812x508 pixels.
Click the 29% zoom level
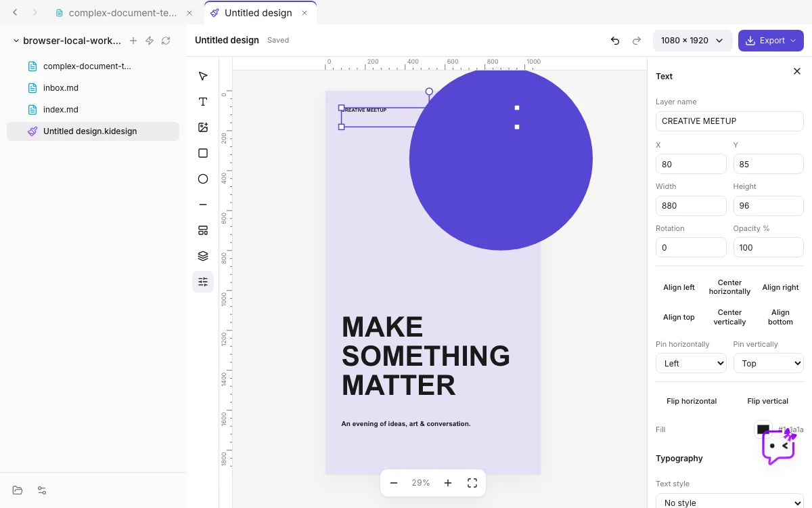pos(421,483)
